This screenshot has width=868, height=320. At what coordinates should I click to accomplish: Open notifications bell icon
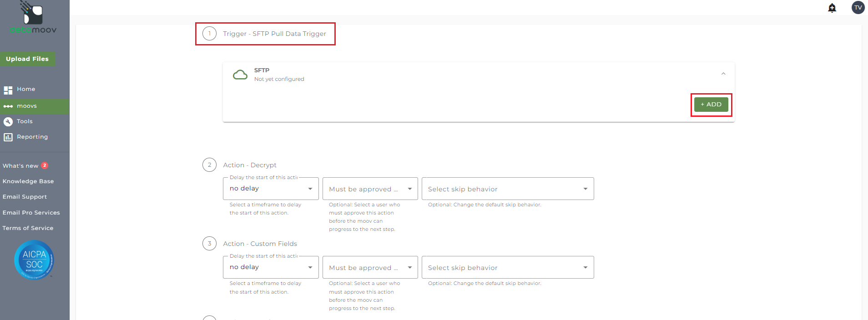[832, 8]
